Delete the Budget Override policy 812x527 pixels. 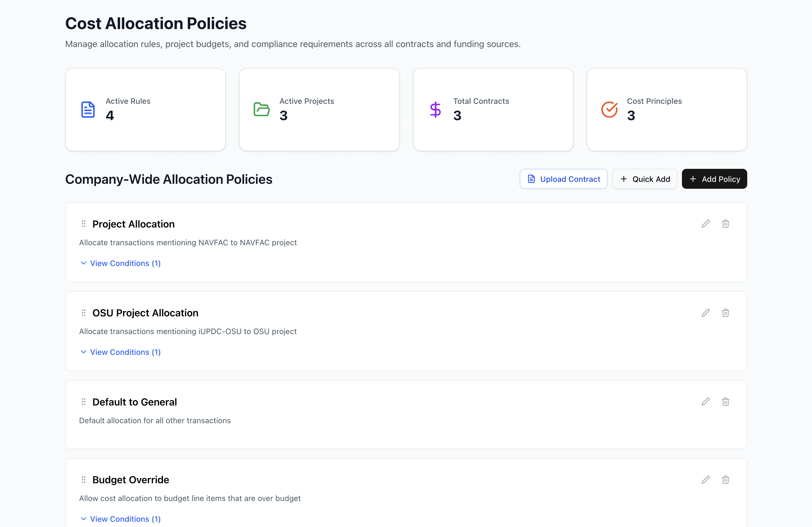[725, 480]
